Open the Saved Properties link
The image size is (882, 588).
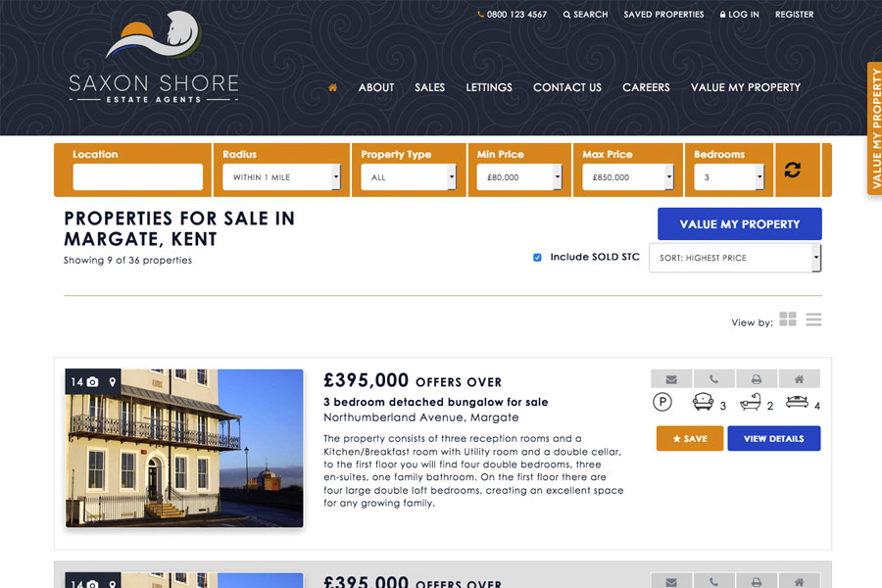tap(663, 15)
